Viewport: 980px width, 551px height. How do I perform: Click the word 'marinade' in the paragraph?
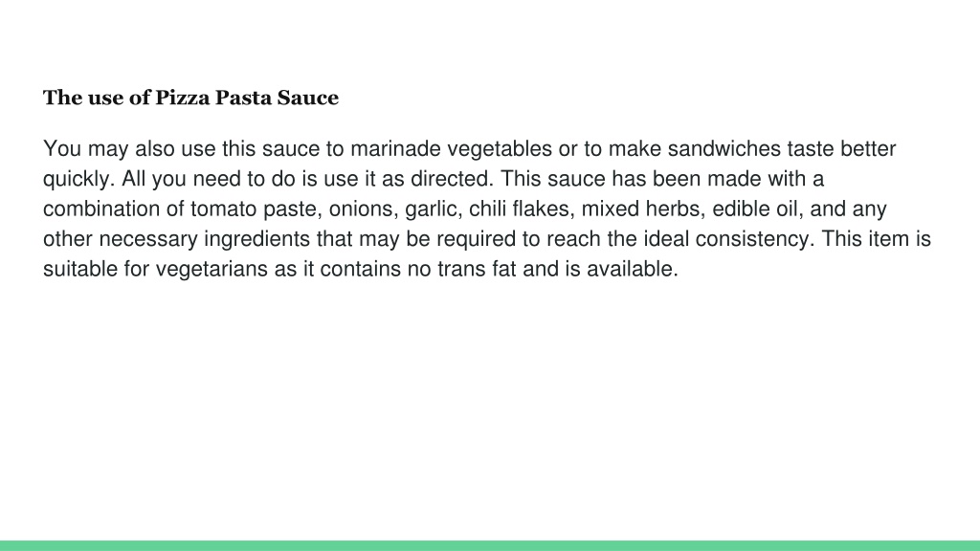coord(395,148)
